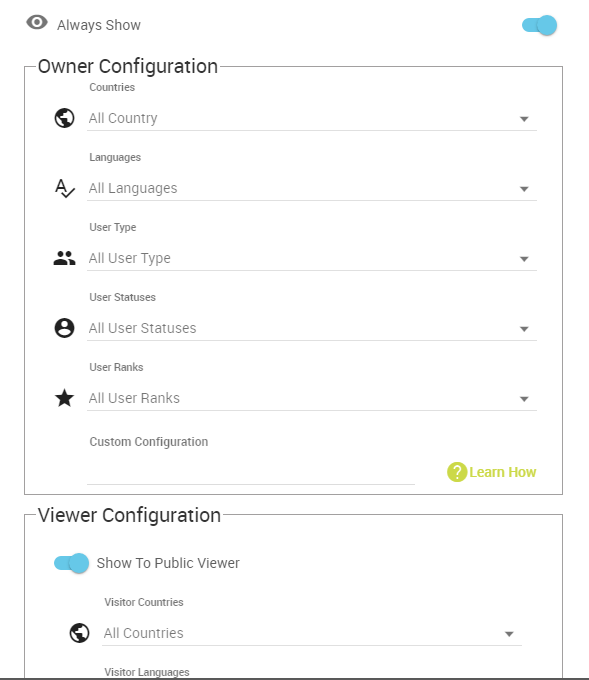The width and height of the screenshot is (589, 680).
Task: Focus the Custom Configuration text field
Action: 251,471
